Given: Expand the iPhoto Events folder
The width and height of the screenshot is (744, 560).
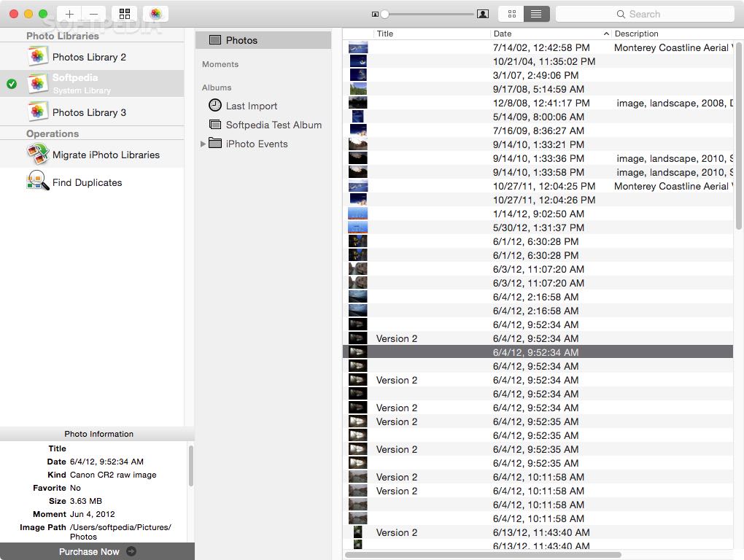Looking at the screenshot, I should pyautogui.click(x=203, y=144).
